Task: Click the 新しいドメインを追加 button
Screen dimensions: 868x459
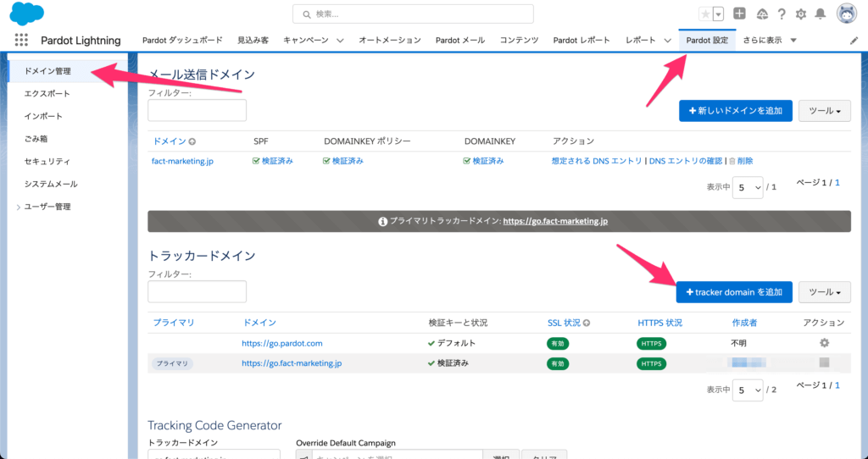Action: [x=735, y=111]
